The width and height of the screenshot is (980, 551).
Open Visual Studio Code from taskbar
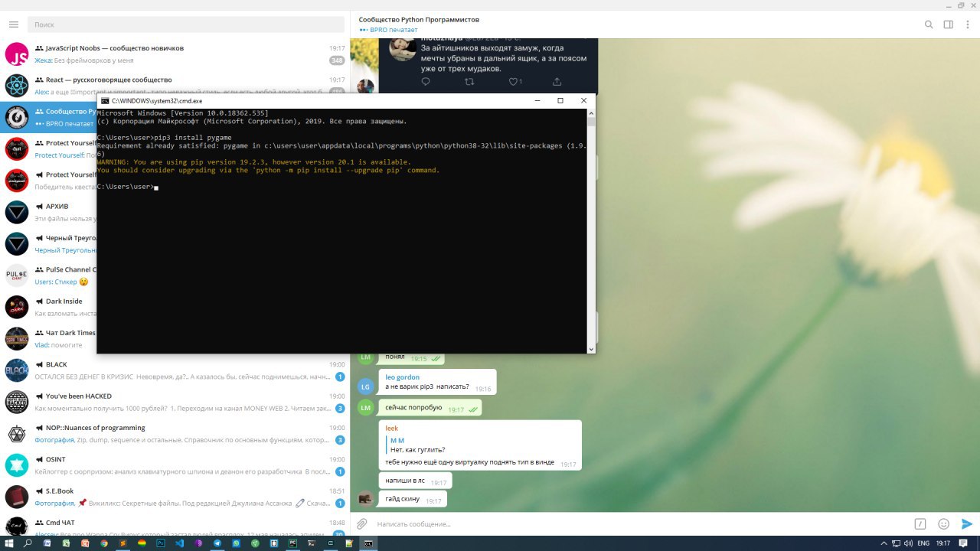point(179,543)
